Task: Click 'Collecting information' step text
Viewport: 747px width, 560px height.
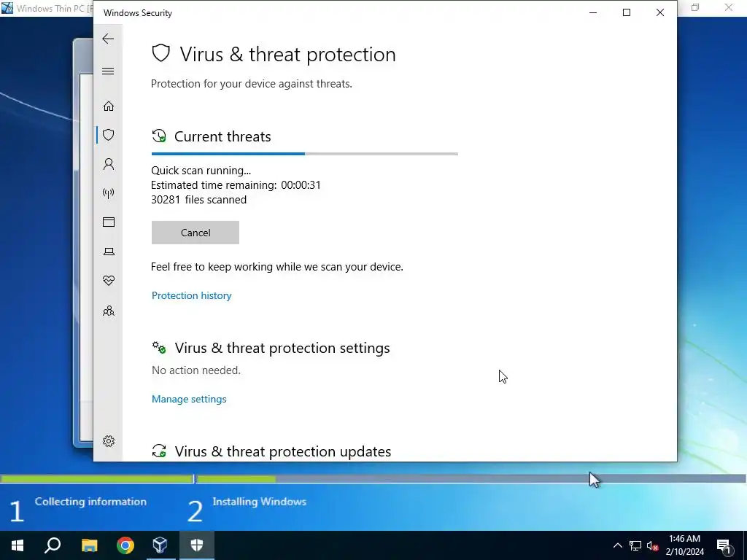Action: pos(90,502)
